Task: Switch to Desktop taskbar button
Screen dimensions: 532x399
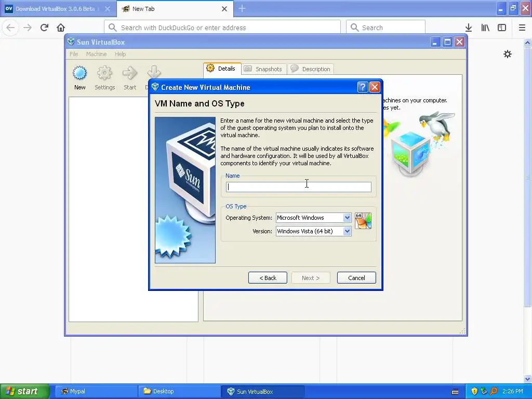Action: coord(179,391)
